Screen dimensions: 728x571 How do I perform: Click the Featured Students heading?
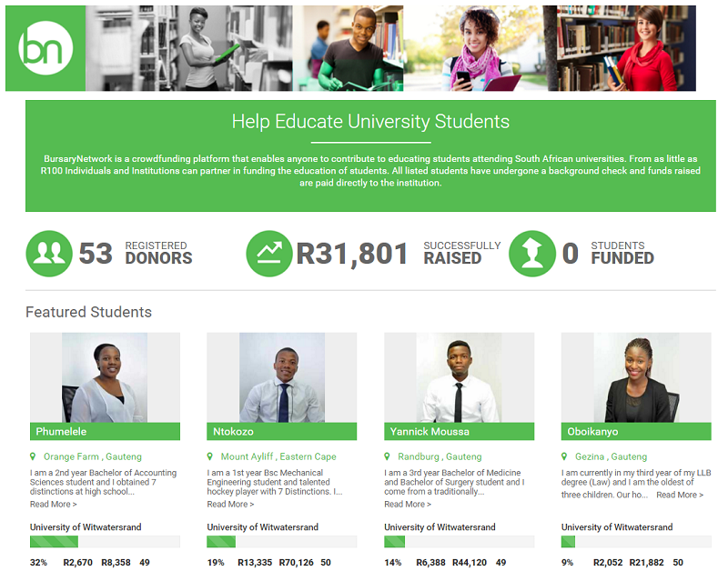tap(88, 312)
